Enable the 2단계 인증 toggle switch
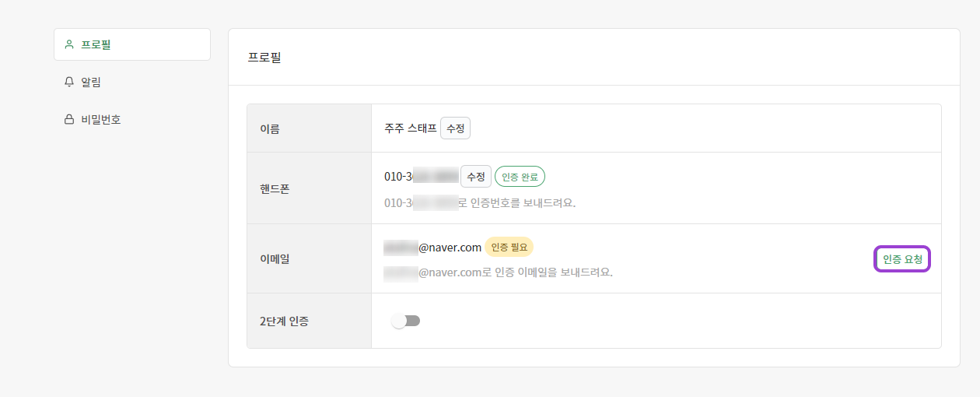The width and height of the screenshot is (980, 397). [x=405, y=321]
